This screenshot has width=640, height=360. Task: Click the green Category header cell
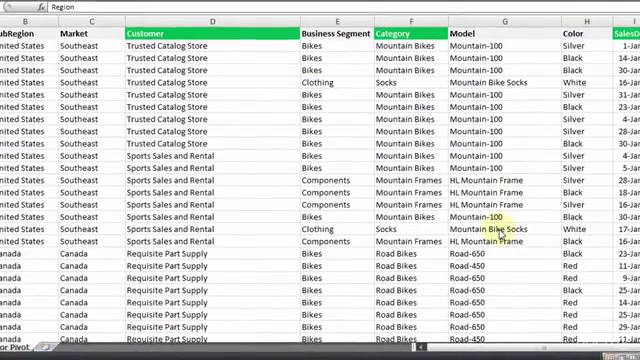coord(411,33)
